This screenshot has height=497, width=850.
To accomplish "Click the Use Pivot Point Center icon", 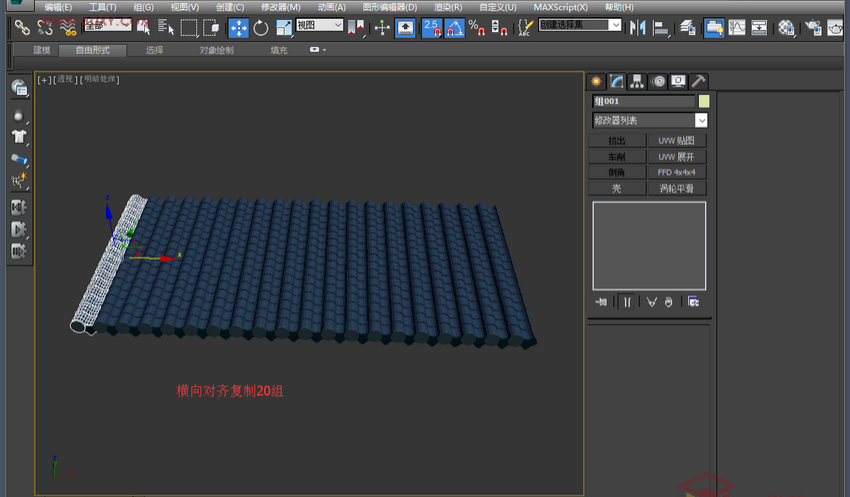I will point(356,28).
